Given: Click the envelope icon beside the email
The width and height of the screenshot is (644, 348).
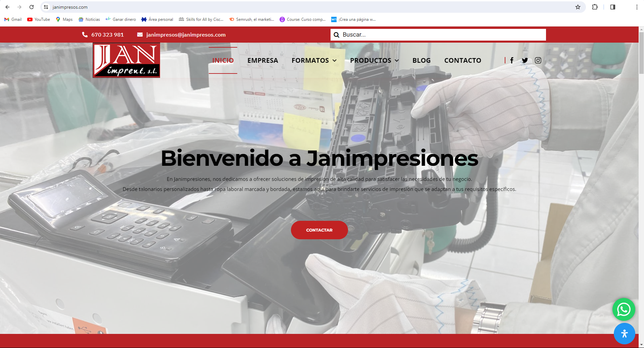Looking at the screenshot, I should coord(140,35).
